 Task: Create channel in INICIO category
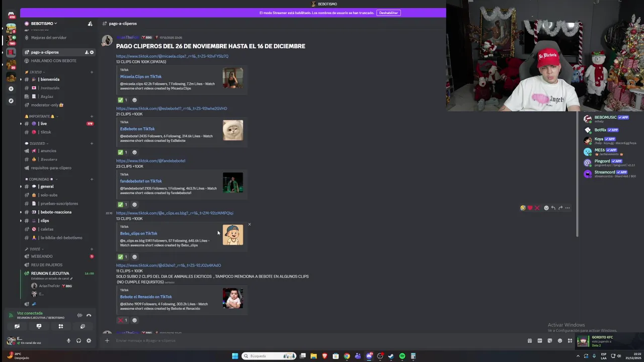click(x=92, y=72)
